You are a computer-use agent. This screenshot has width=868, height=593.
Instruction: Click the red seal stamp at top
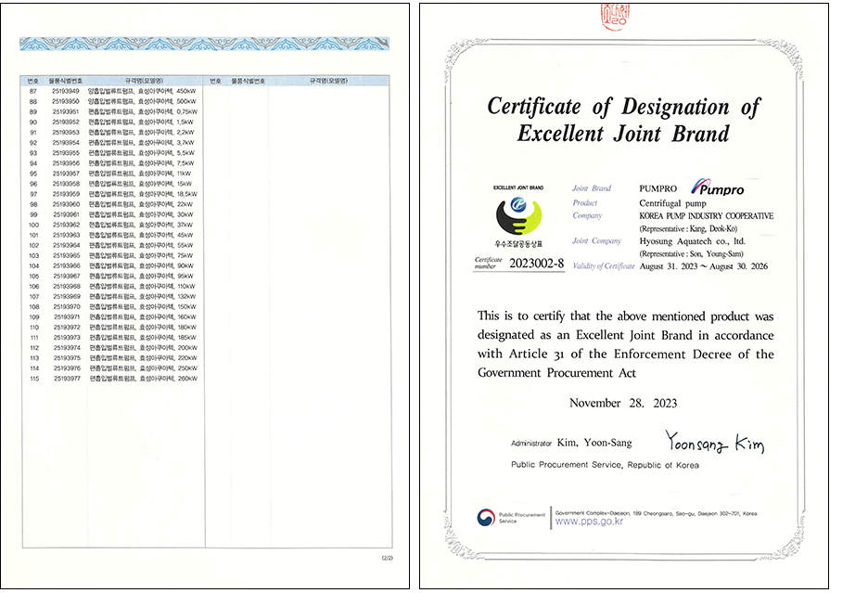click(x=615, y=17)
